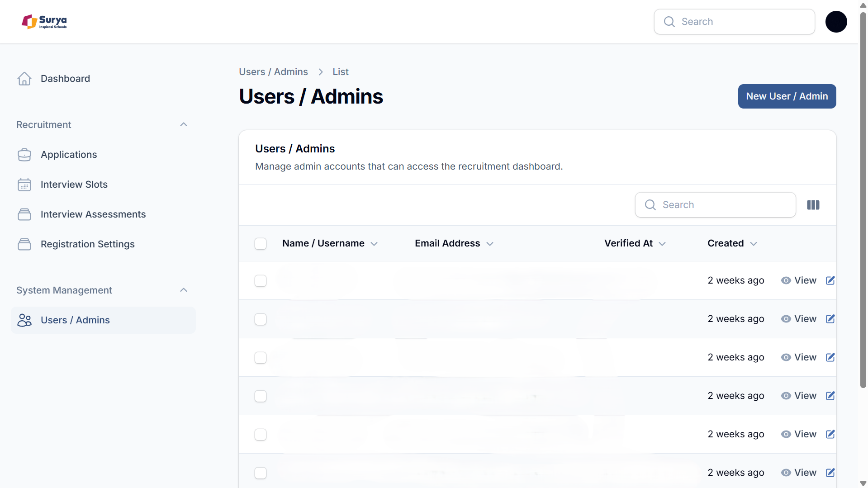Click View on the fourth row
The width and height of the screenshot is (868, 488).
tap(799, 396)
